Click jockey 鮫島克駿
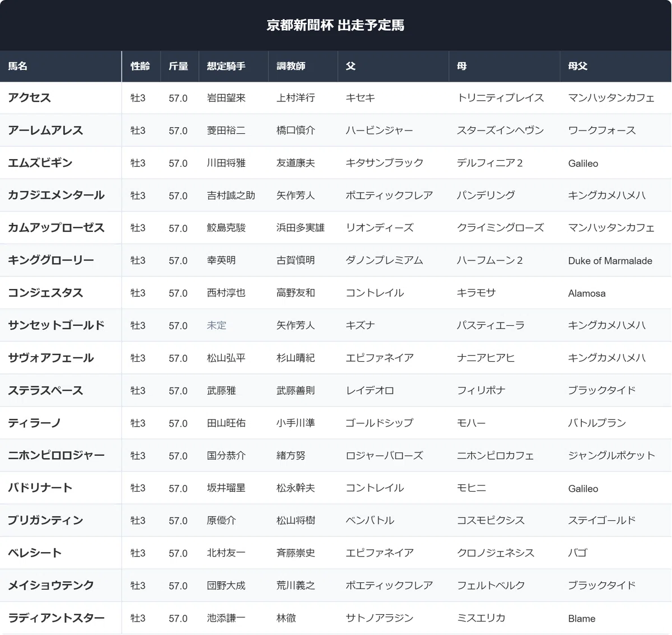Screen dimensions: 672x635 [226, 228]
